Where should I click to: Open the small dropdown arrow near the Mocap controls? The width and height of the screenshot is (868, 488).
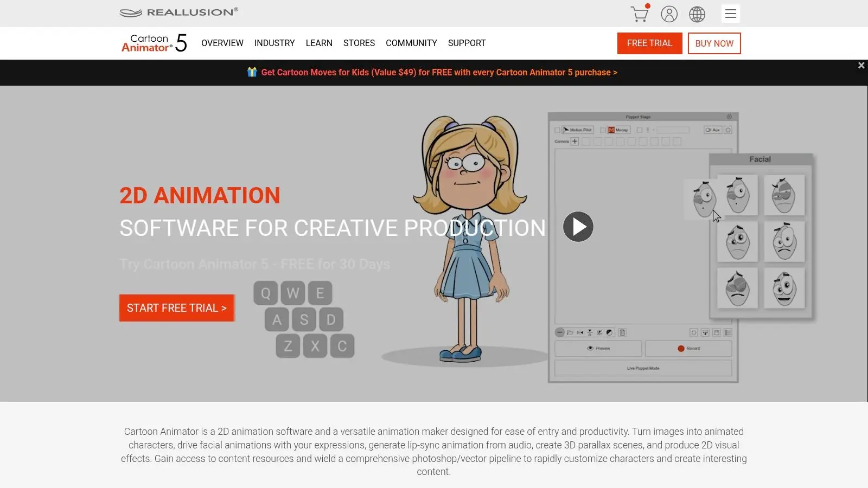pyautogui.click(x=653, y=129)
